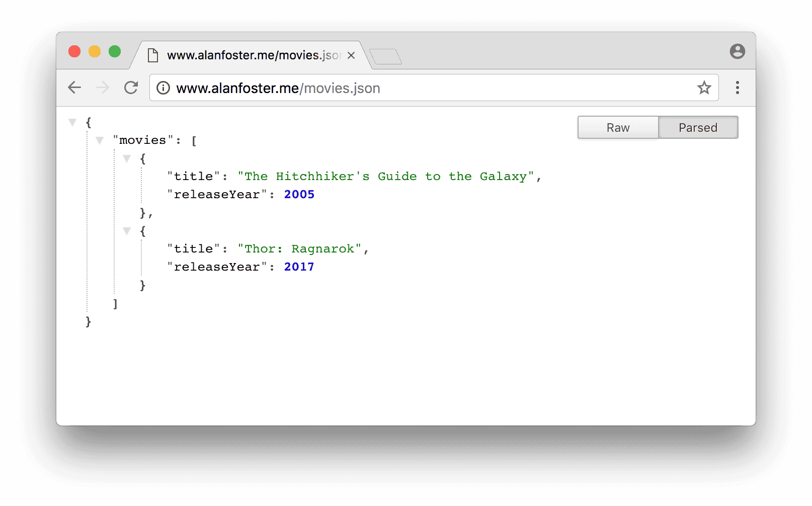Image resolution: width=812 pixels, height=506 pixels.
Task: Click the release year 2017 value
Action: point(299,267)
